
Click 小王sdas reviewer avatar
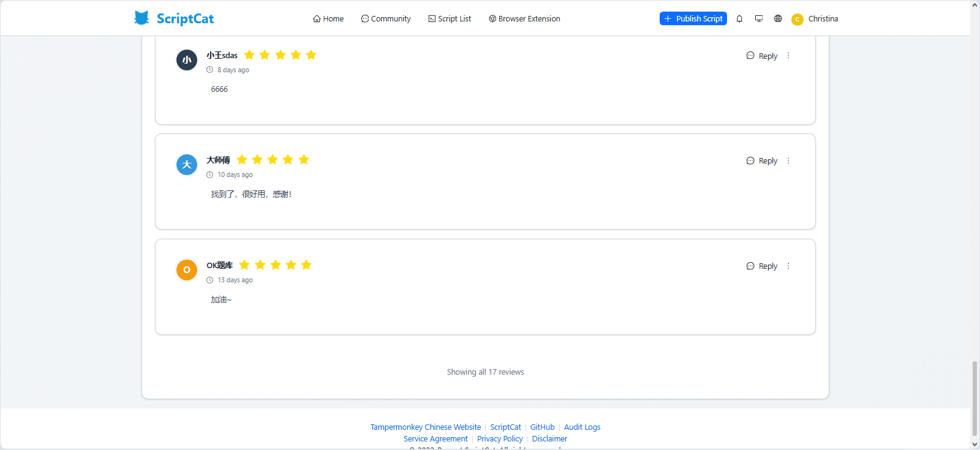point(187,60)
